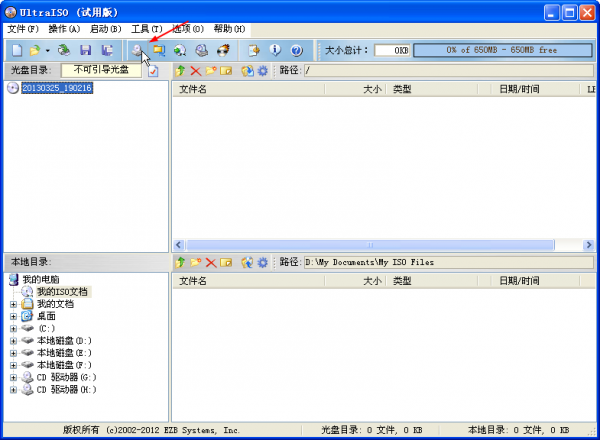Click the Burn CD image toolbar icon

click(x=201, y=49)
